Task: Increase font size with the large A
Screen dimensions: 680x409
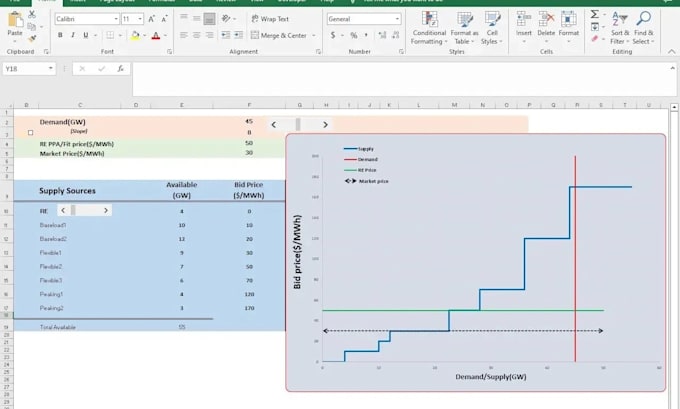Action: 151,19
